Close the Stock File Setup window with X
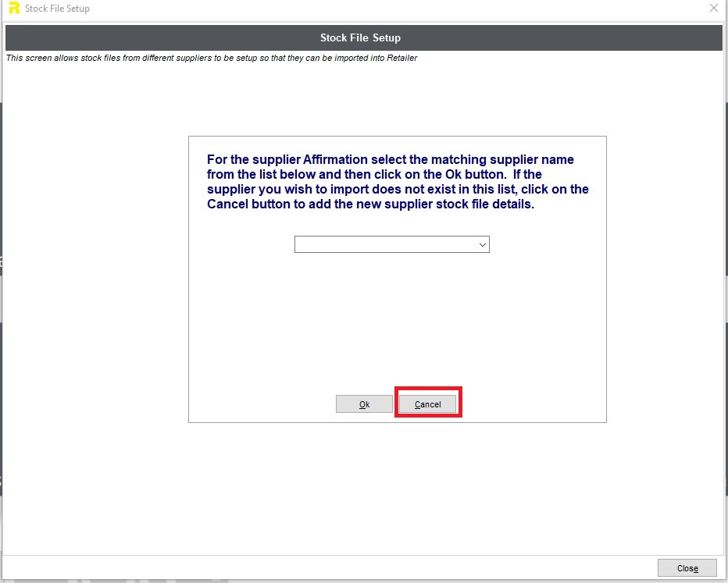The width and height of the screenshot is (728, 583). [x=713, y=9]
